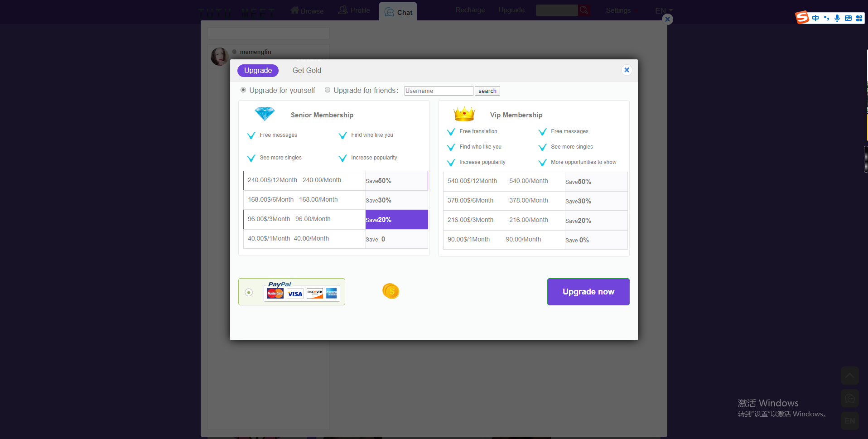The width and height of the screenshot is (868, 439).
Task: Open the Settings dropdown menu
Action: (x=621, y=10)
